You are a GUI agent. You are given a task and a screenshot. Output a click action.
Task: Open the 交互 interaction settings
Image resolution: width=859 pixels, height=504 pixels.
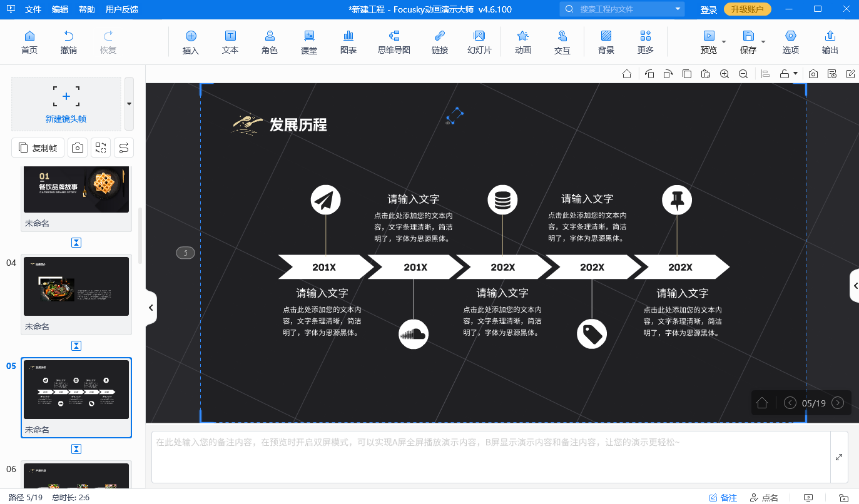coord(562,42)
